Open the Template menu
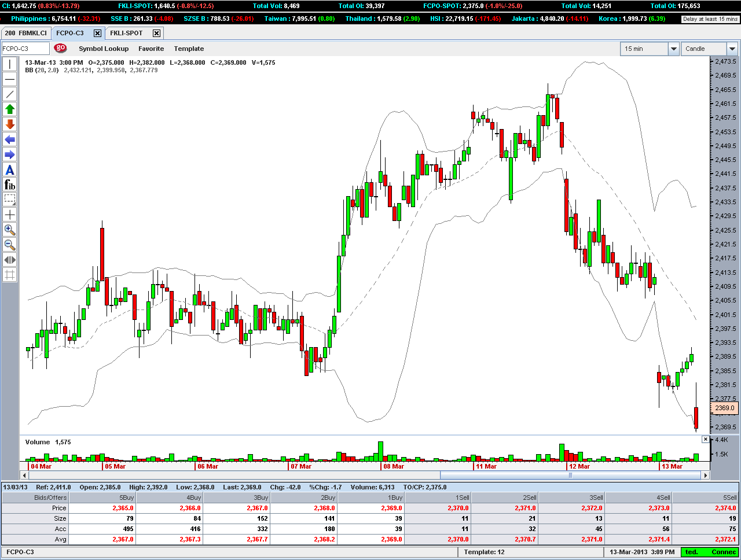Image resolution: width=741 pixels, height=560 pixels. point(189,49)
